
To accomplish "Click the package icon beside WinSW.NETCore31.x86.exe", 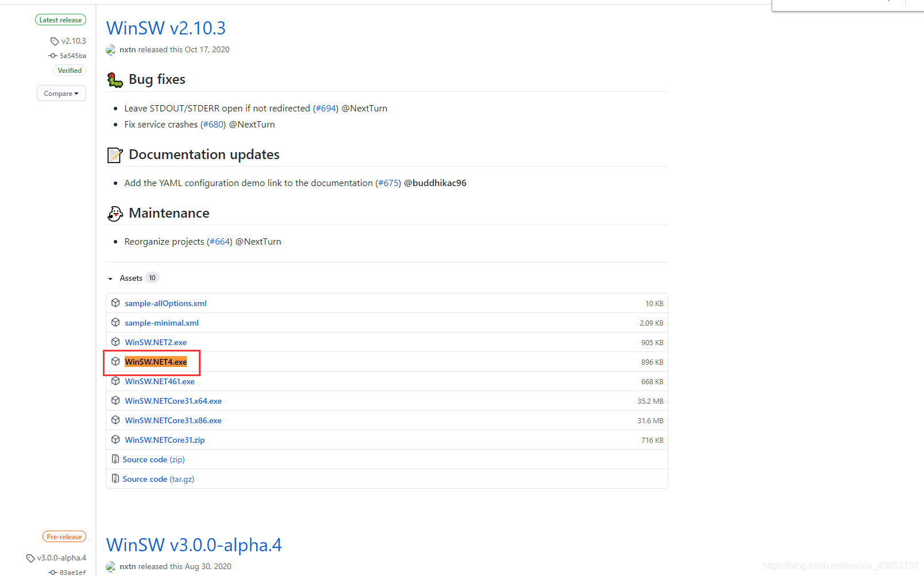I will click(x=115, y=420).
